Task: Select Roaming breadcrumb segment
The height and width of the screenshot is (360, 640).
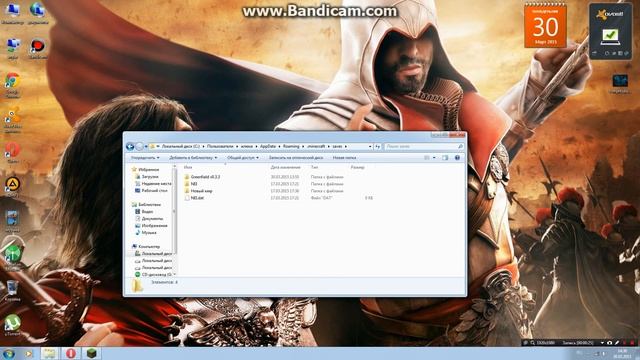Action: (x=291, y=146)
